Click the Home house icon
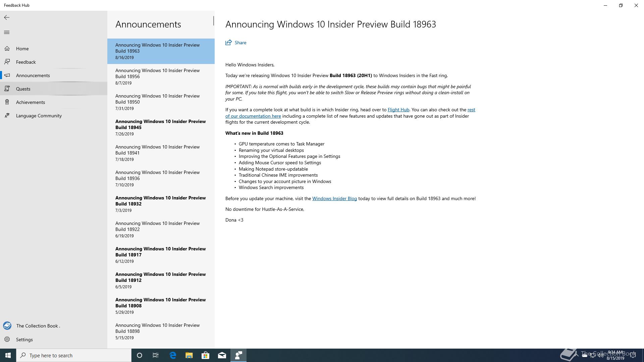Viewport: 644px width, 362px height. [x=7, y=49]
